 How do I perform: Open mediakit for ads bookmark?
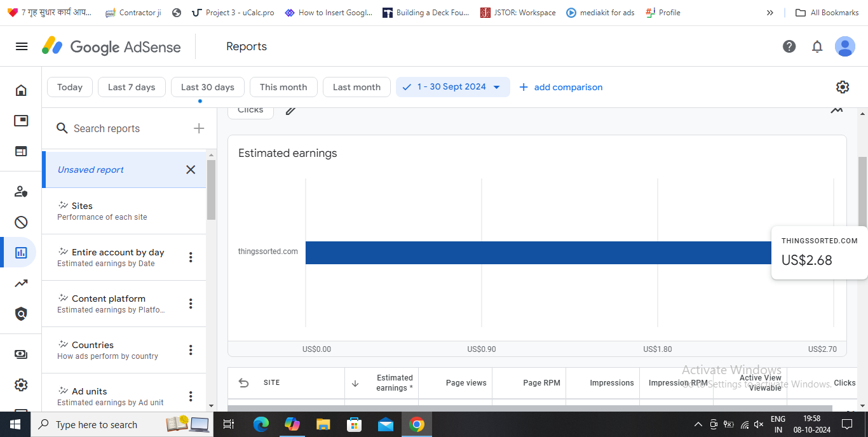600,12
